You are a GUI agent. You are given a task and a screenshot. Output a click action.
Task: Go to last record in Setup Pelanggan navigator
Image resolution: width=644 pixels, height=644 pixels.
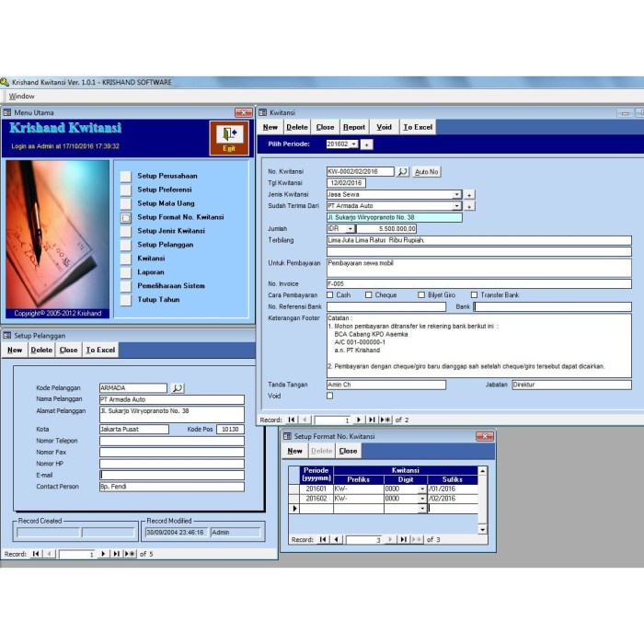click(x=116, y=554)
